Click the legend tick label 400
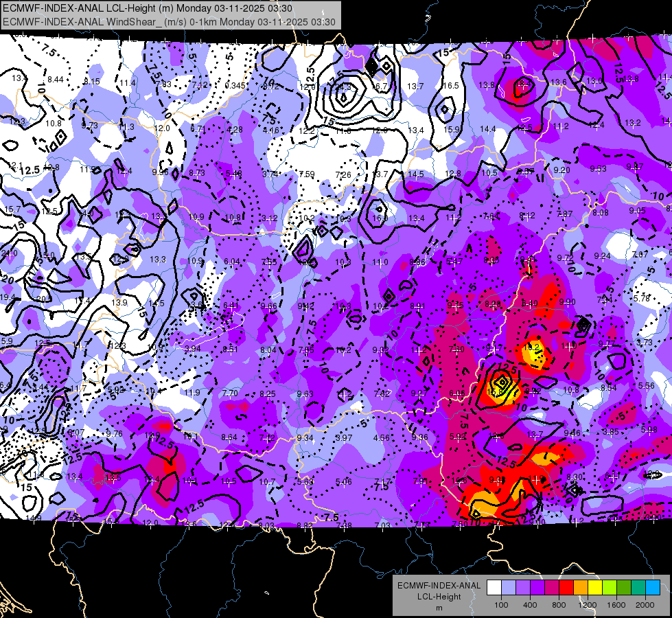The width and height of the screenshot is (672, 618). tap(530, 605)
